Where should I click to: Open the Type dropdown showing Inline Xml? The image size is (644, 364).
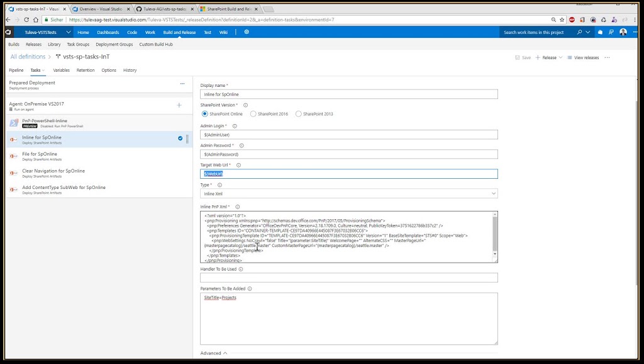point(348,194)
